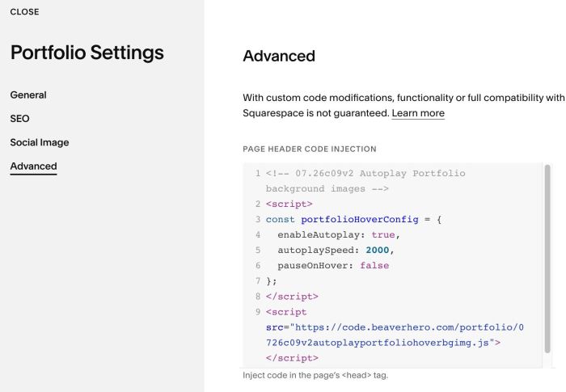The height and width of the screenshot is (392, 566).
Task: Click the autoplaySpeed value 2000
Action: point(378,250)
